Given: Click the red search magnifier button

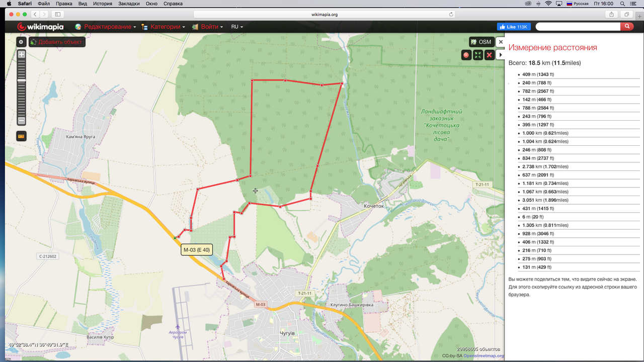Looking at the screenshot, I should pos(627,27).
